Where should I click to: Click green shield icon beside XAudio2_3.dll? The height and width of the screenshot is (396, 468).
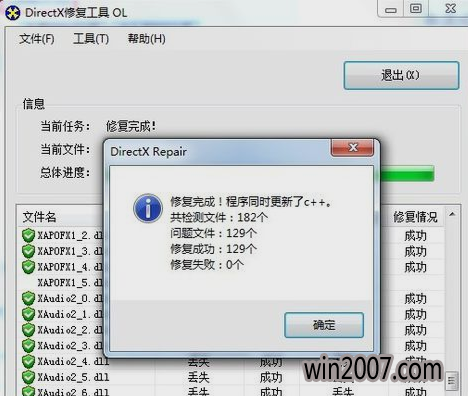(28, 346)
